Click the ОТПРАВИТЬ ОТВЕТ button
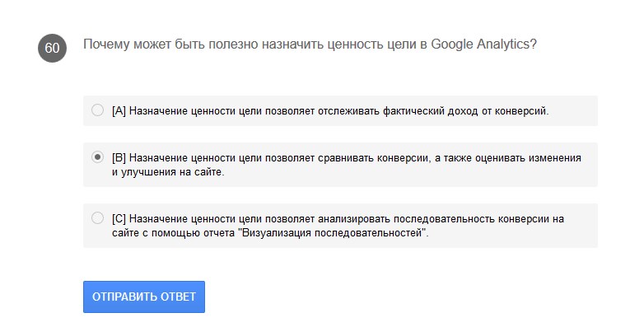644x327 pixels. (x=144, y=297)
